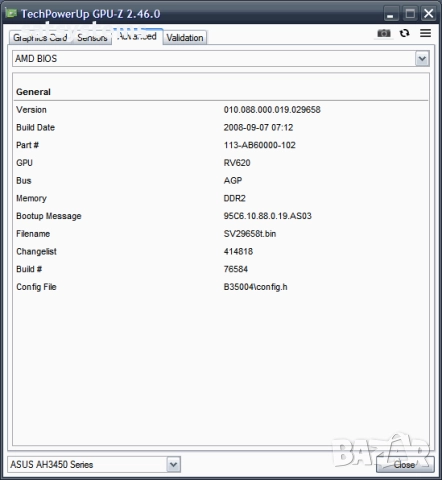Click the TechPowerUp GPU-Z 2.46.0 title
Viewport: 442px width, 480px height.
click(91, 14)
